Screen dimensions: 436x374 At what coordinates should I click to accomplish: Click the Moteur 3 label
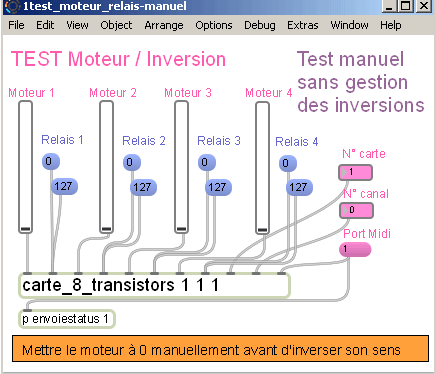pos(188,93)
